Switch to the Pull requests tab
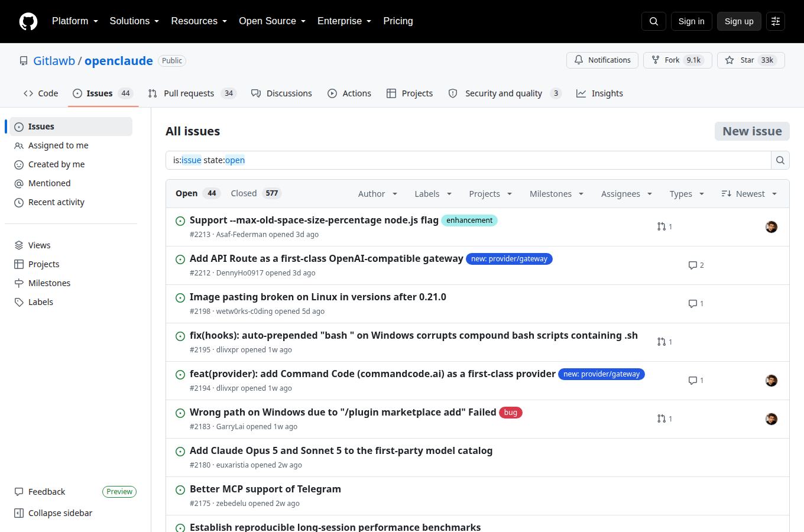This screenshot has height=532, width=804. pyautogui.click(x=192, y=93)
